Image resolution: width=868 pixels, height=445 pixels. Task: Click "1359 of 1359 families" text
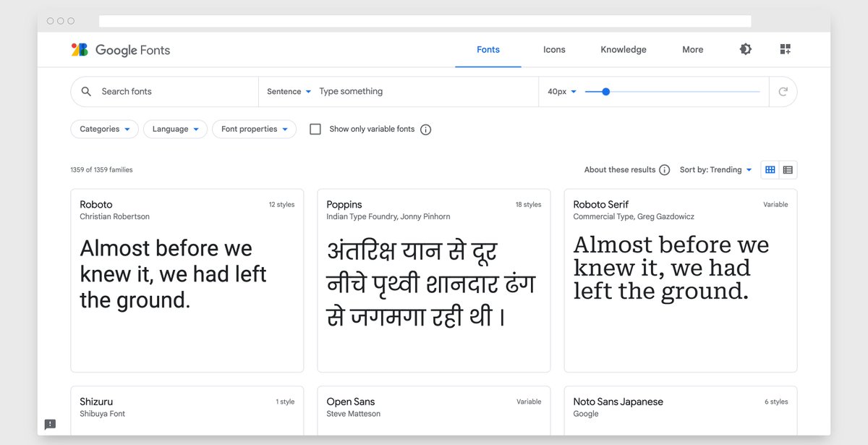pos(101,170)
